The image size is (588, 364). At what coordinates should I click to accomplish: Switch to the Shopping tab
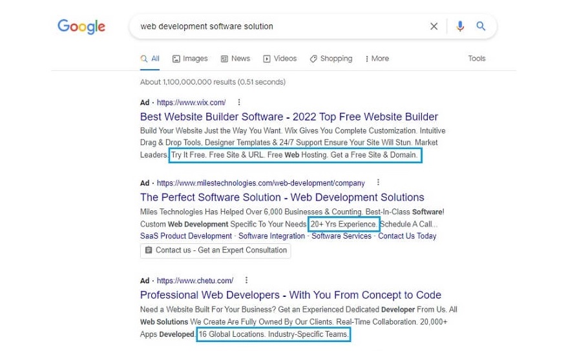(x=331, y=59)
